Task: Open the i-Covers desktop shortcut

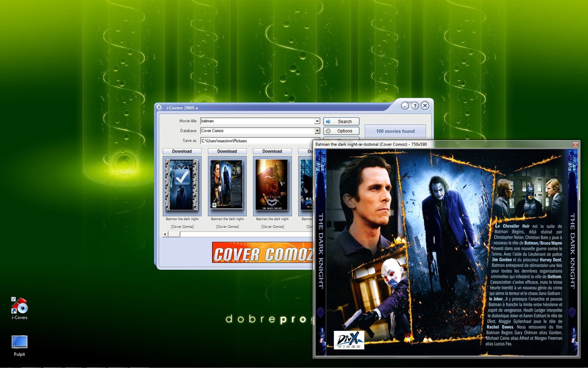Action: (x=19, y=308)
